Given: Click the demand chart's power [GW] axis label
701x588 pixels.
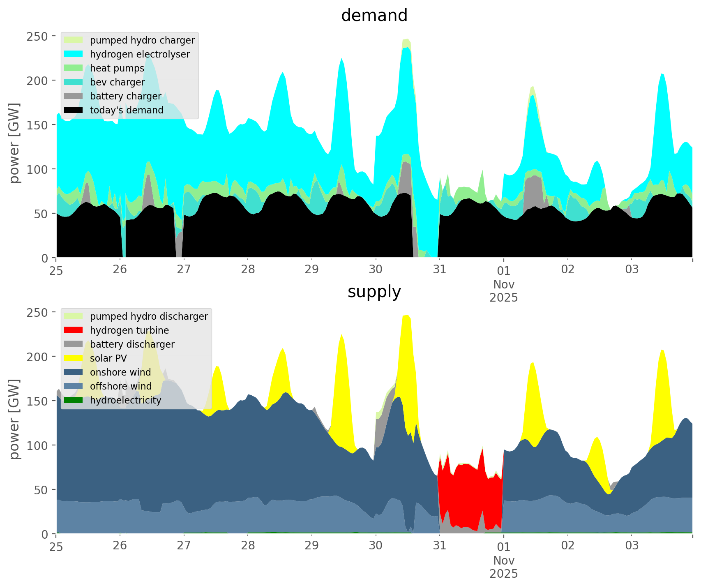Looking at the screenshot, I should point(14,143).
